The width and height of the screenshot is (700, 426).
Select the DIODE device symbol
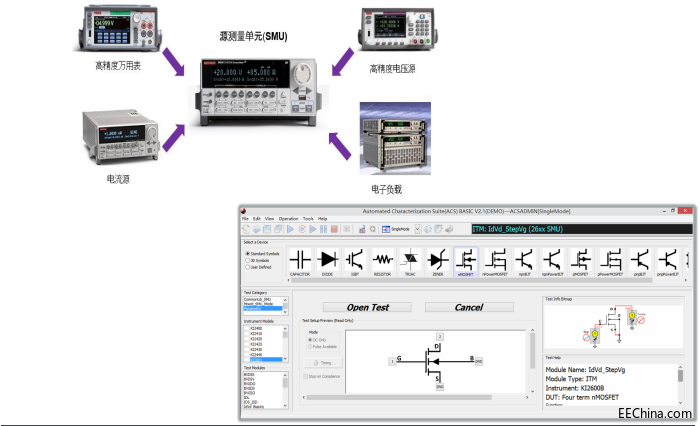click(x=328, y=260)
